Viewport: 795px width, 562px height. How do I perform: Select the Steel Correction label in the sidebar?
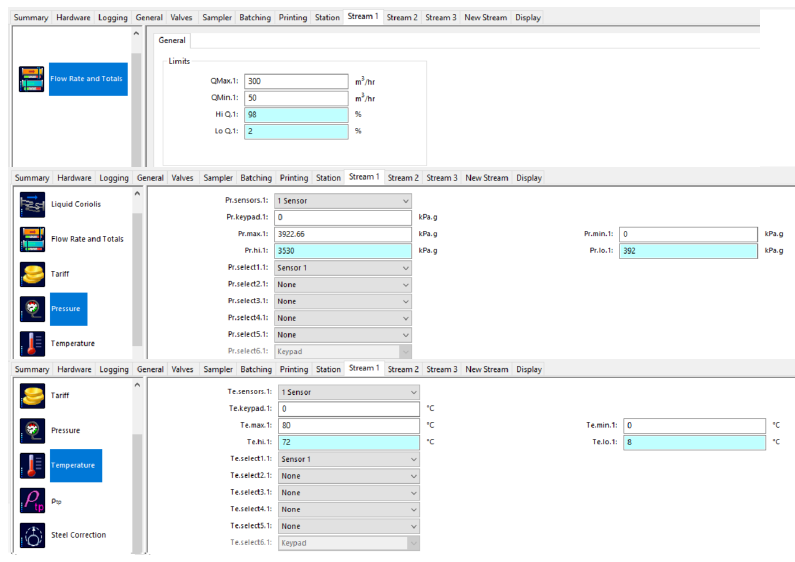(79, 535)
